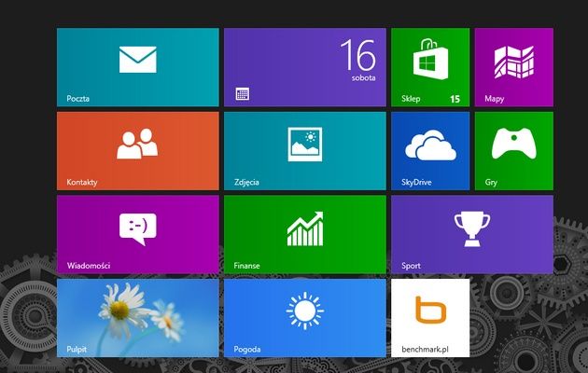This screenshot has width=588, height=373.
Task: Click the small calendar icon on the purple tile
Action: 243,93
